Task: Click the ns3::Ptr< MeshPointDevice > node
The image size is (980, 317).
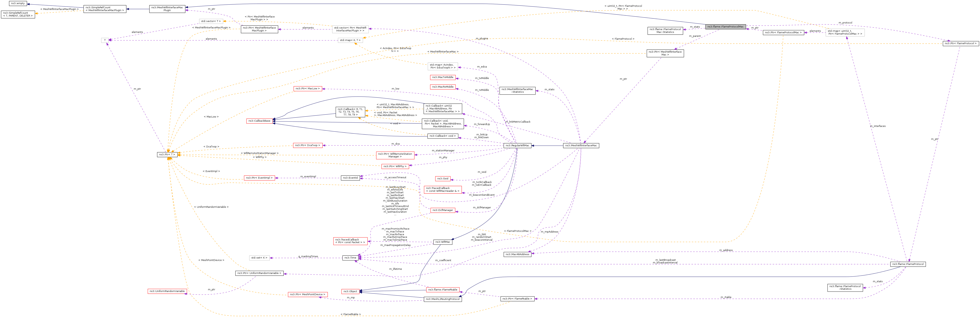Action: point(307,295)
